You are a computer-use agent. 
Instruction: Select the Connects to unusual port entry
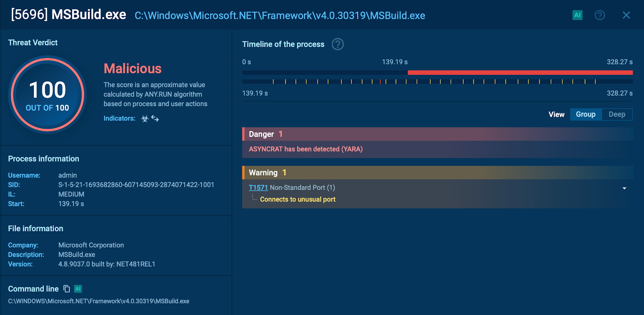pos(298,200)
